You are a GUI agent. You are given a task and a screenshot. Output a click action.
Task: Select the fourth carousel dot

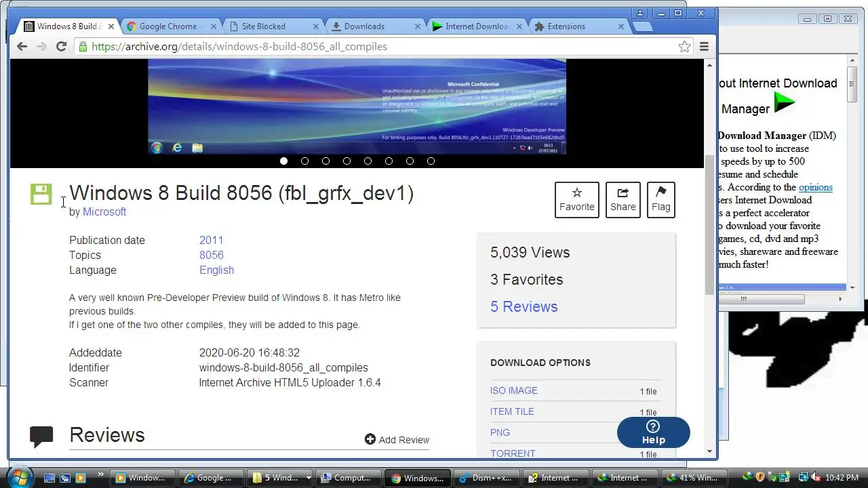(x=347, y=161)
